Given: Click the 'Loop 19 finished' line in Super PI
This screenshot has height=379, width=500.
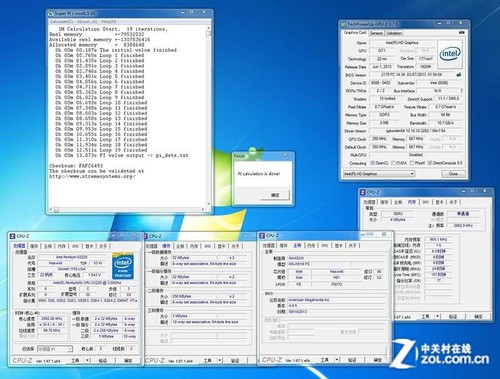Looking at the screenshot, I should pyautogui.click(x=101, y=150).
